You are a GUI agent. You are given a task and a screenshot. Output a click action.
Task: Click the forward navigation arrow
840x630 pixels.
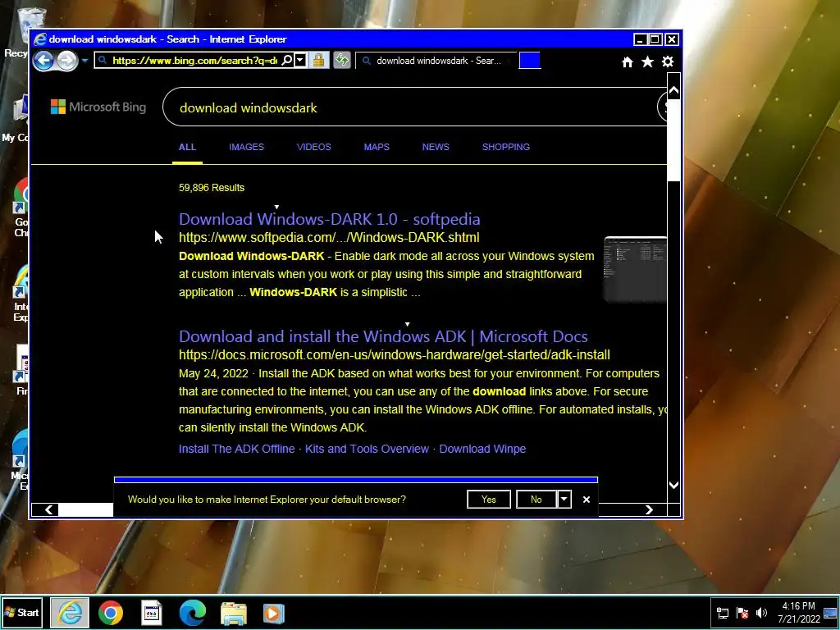pos(67,61)
